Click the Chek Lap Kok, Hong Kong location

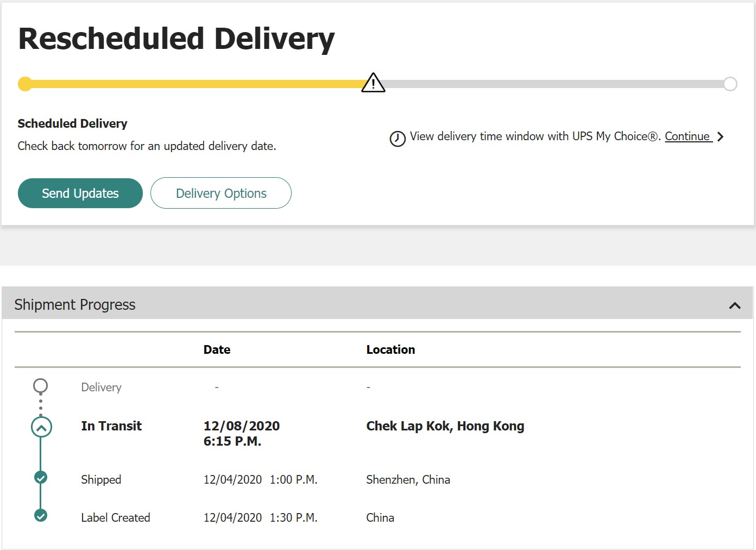[445, 426]
